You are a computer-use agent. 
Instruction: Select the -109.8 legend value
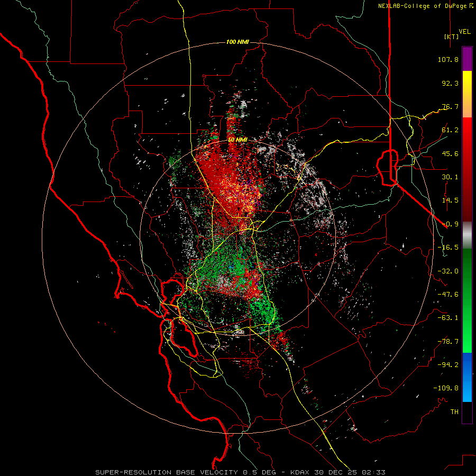(x=446, y=388)
